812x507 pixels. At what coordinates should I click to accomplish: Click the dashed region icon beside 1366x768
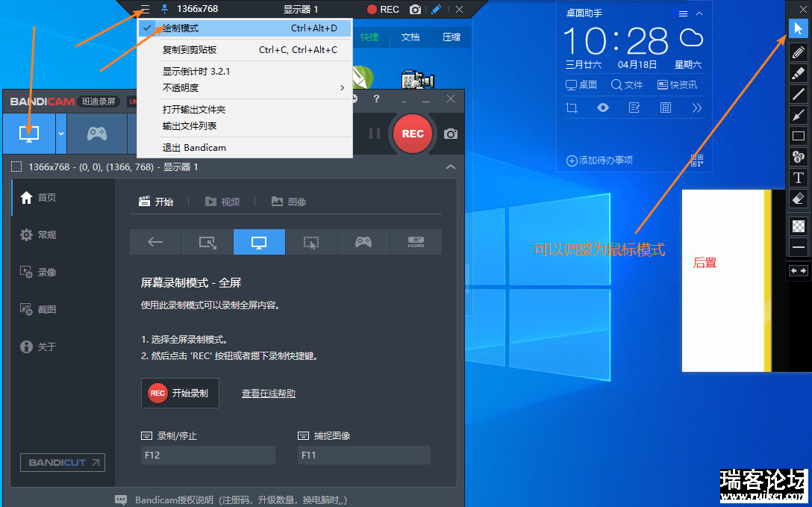click(x=16, y=167)
